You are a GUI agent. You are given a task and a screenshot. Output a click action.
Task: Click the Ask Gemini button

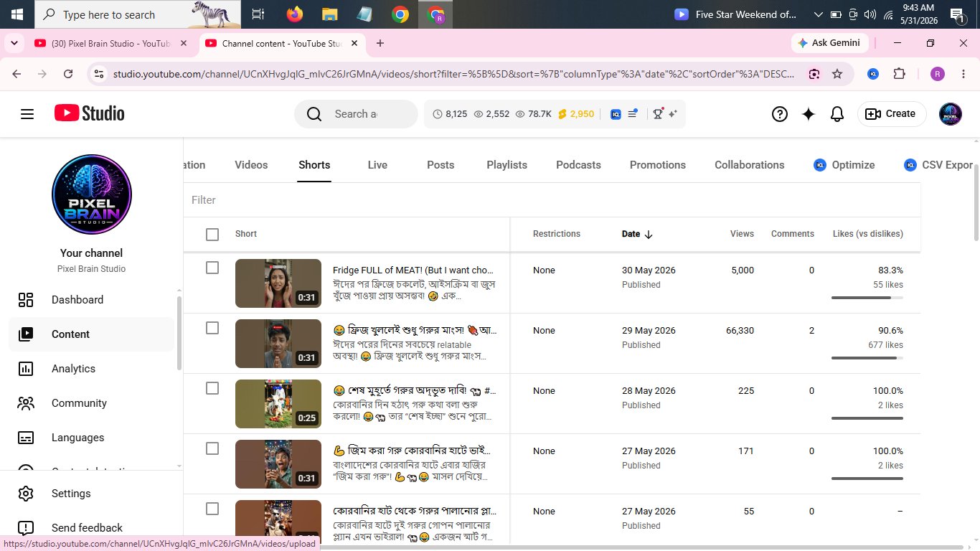click(830, 43)
